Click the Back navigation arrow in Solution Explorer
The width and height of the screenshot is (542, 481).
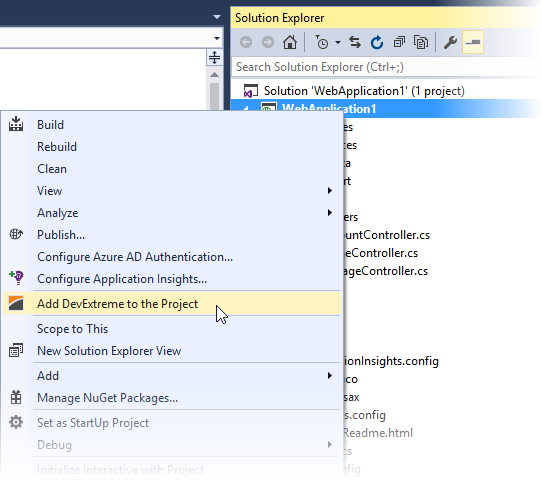[246, 42]
